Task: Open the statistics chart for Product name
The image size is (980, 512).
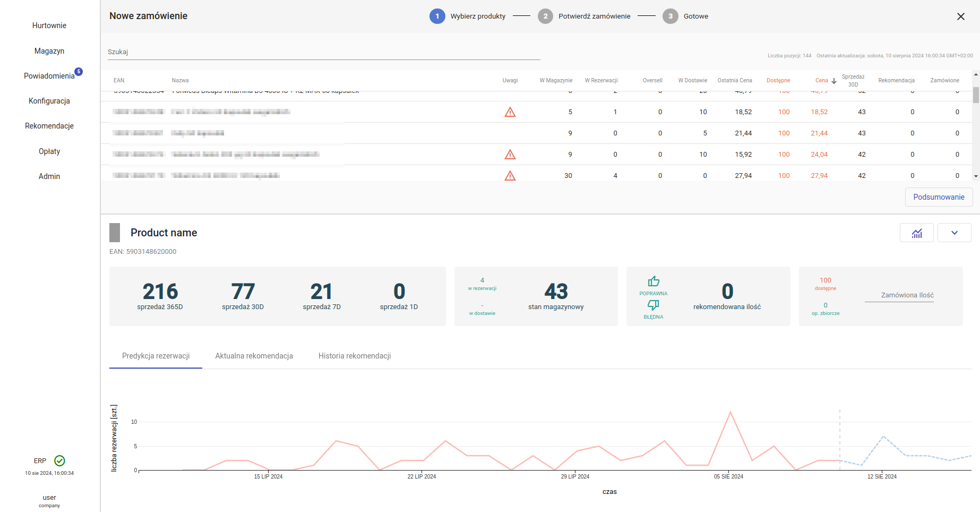Action: (916, 233)
